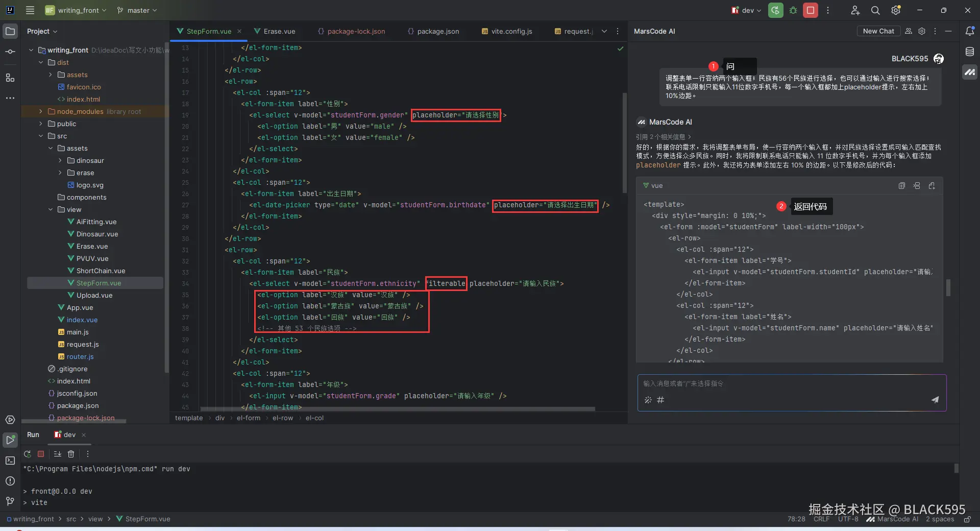Open Search Everywhere magnifier icon
980x531 pixels.
pyautogui.click(x=875, y=10)
